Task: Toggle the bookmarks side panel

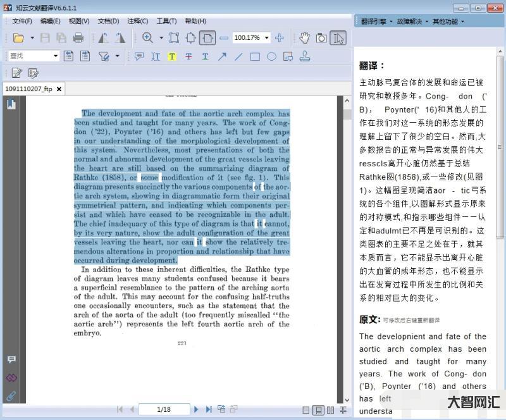Action: (x=11, y=104)
